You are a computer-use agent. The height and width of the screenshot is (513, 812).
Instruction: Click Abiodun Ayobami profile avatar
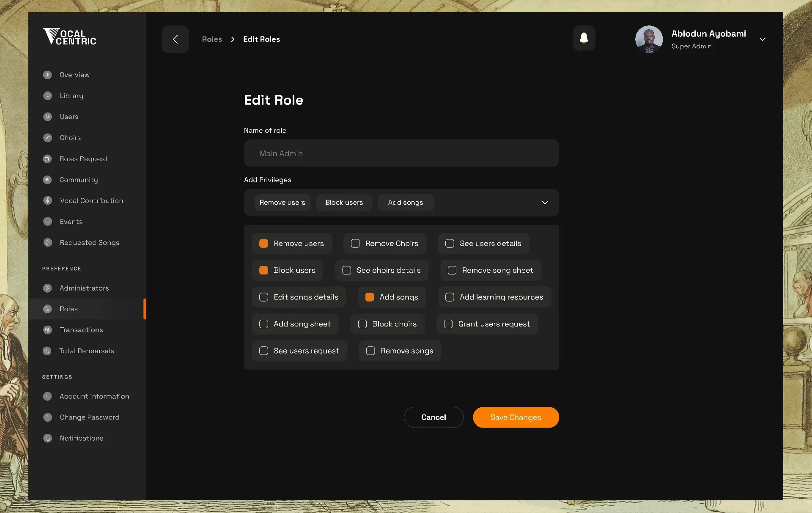(x=649, y=39)
